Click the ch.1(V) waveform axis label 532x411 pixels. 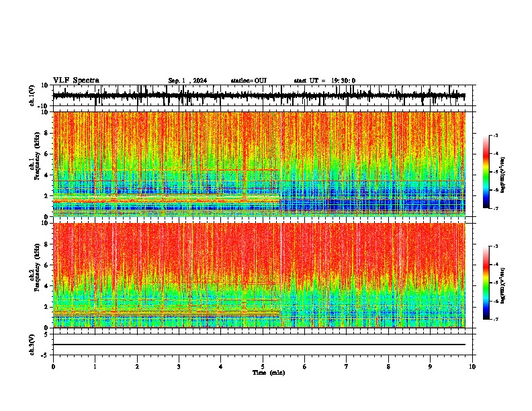[x=32, y=95]
